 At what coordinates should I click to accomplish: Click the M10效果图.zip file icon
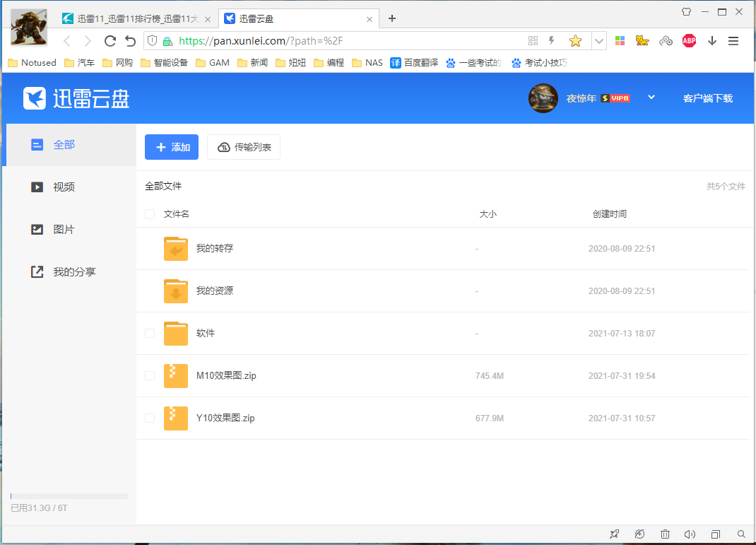pos(175,376)
